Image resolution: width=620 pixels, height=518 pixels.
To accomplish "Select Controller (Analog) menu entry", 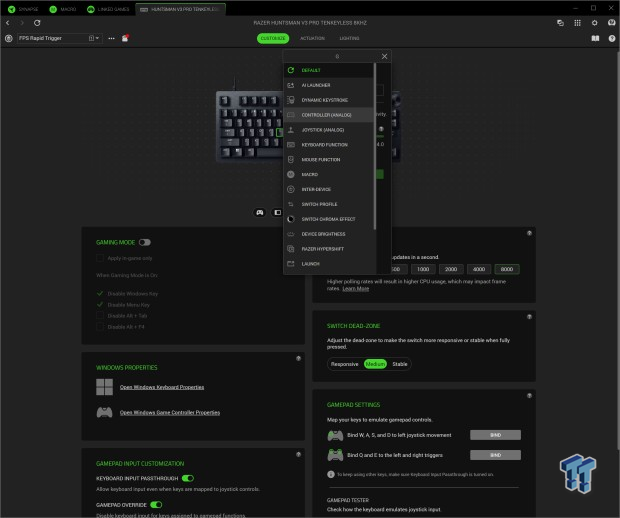I will coord(329,115).
